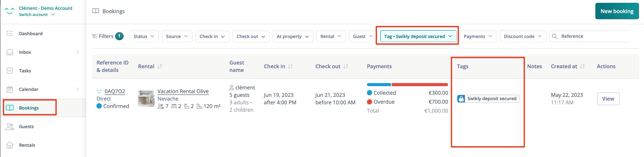Image resolution: width=644 pixels, height=157 pixels.
Task: Click the May 22, 2023 created date
Action: (567, 95)
